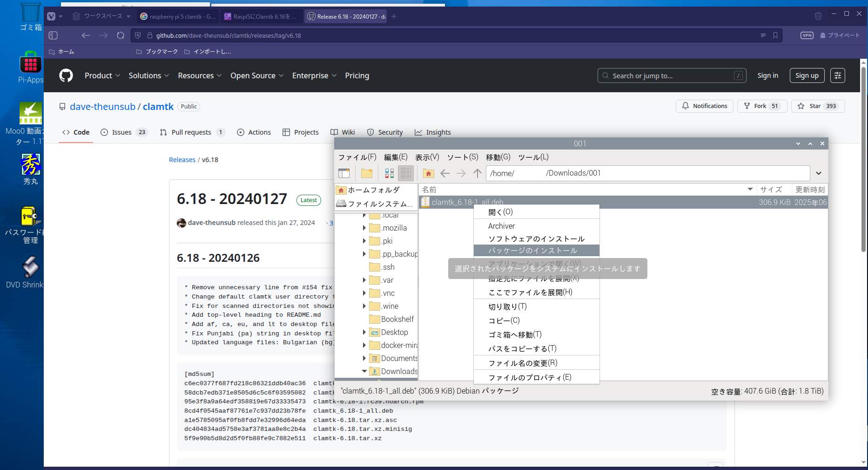Switch to the raspberry pi 5 clamtk tab

coord(178,16)
